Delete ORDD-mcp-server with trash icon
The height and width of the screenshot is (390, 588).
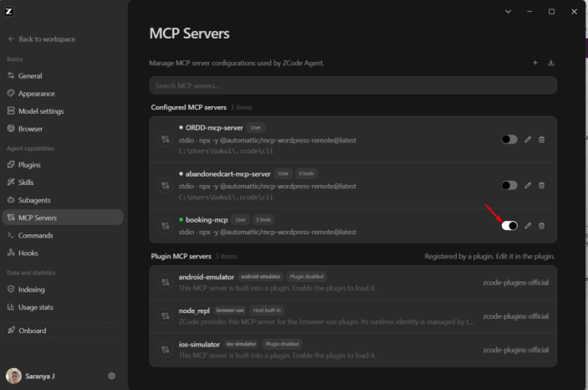[x=541, y=139]
